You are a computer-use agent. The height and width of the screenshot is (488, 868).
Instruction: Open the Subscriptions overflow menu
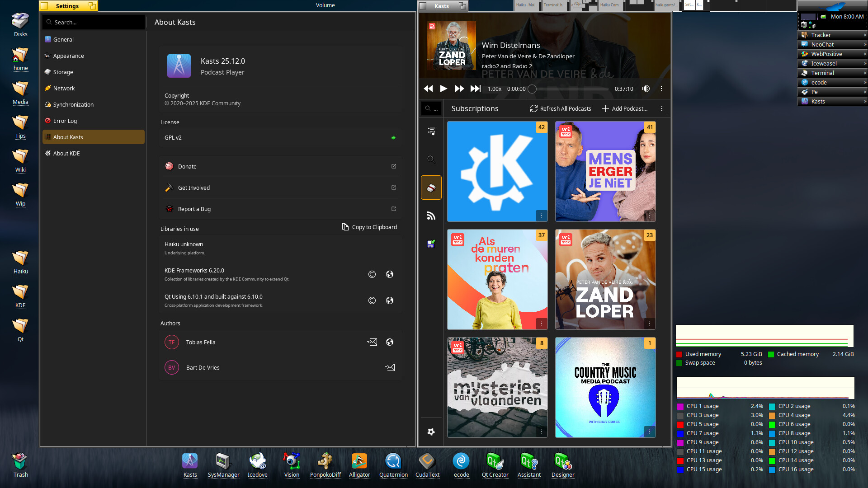pos(661,108)
